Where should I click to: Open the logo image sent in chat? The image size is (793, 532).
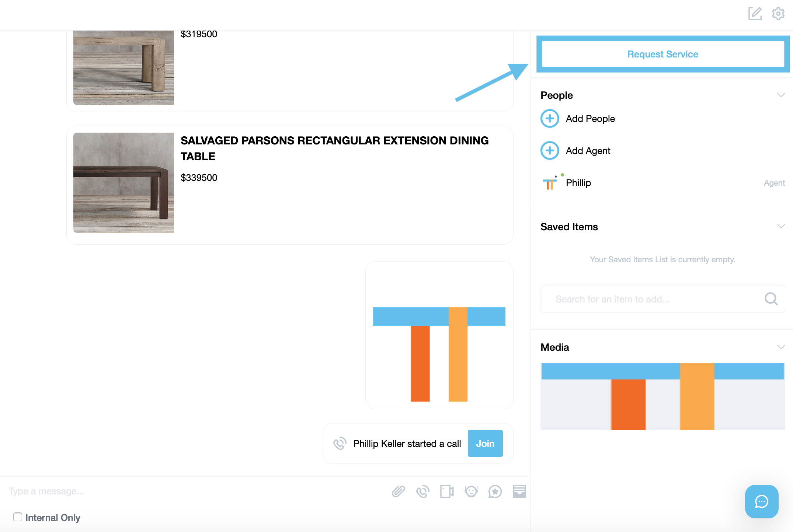click(439, 335)
